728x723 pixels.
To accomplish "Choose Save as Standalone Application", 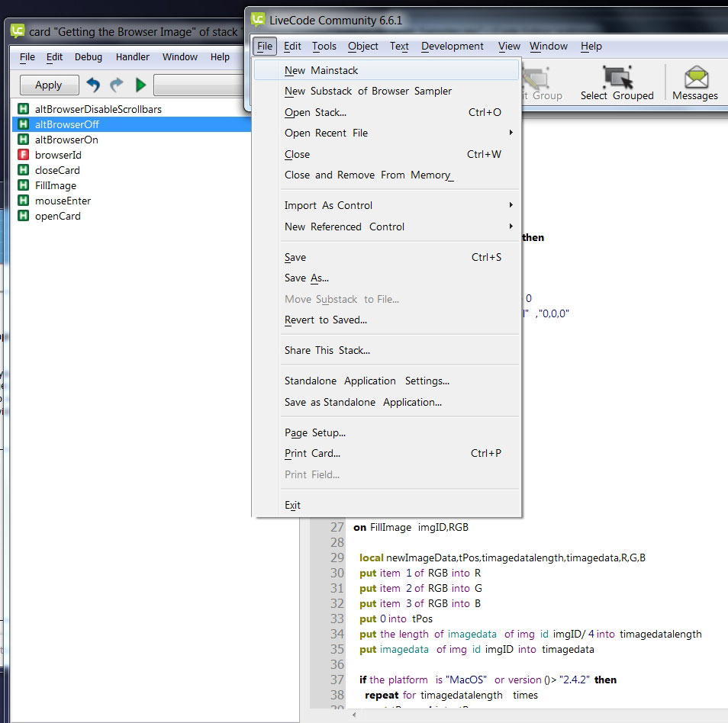I will (362, 402).
